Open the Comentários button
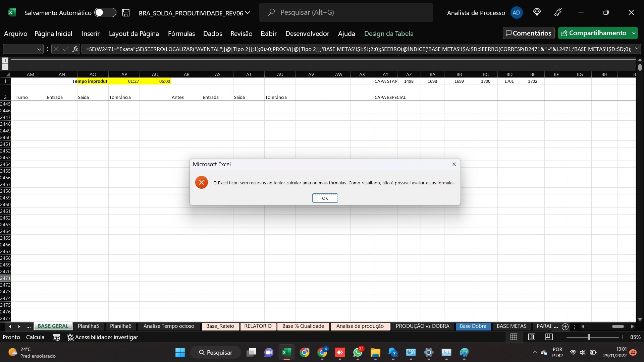This screenshot has height=362, width=644. click(x=529, y=33)
